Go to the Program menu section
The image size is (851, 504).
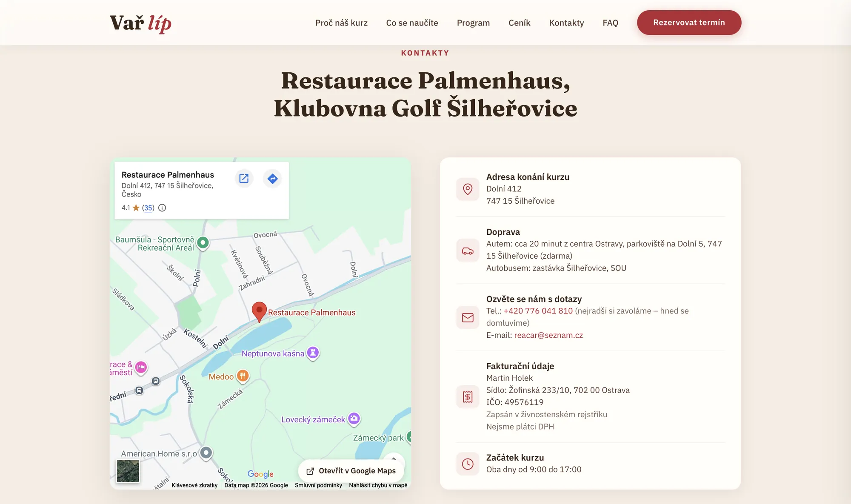tap(473, 23)
